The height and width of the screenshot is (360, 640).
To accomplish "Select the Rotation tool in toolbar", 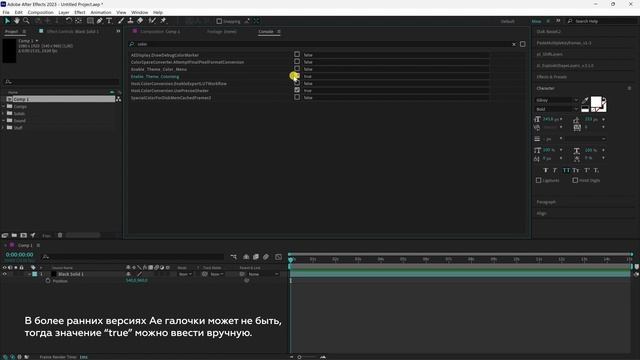I will pyautogui.click(x=69, y=21).
